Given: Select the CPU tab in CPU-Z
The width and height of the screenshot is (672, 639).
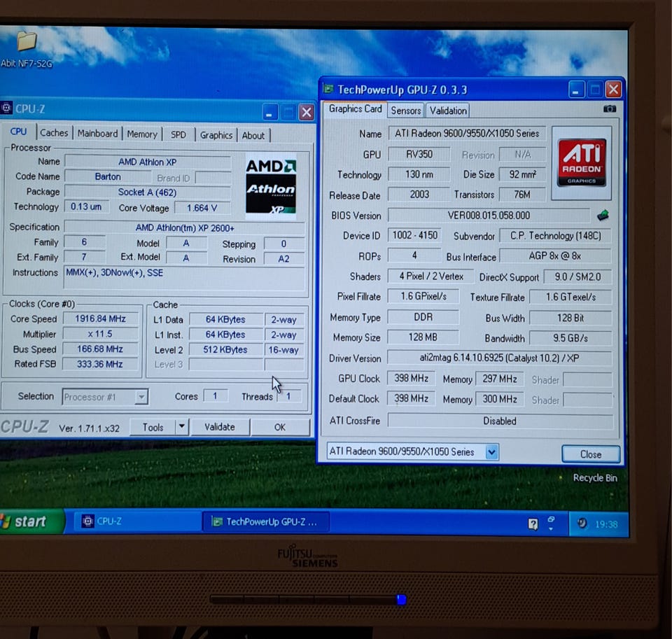Looking at the screenshot, I should [x=18, y=132].
